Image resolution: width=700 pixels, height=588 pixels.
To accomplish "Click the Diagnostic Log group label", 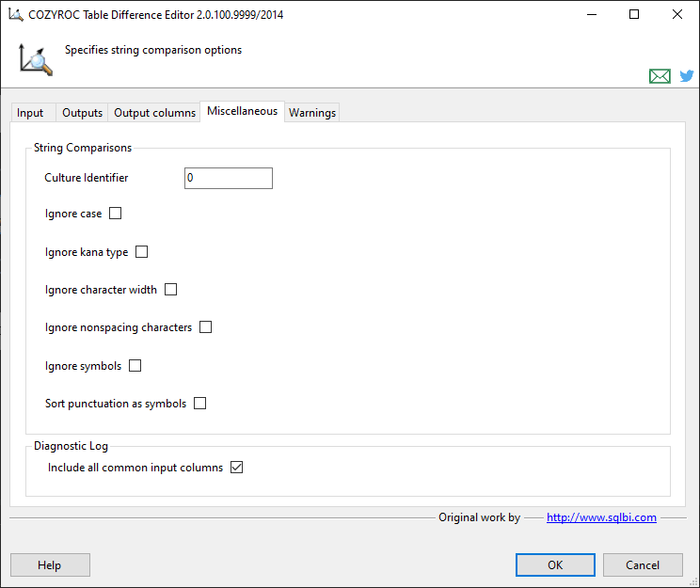I will (x=71, y=446).
